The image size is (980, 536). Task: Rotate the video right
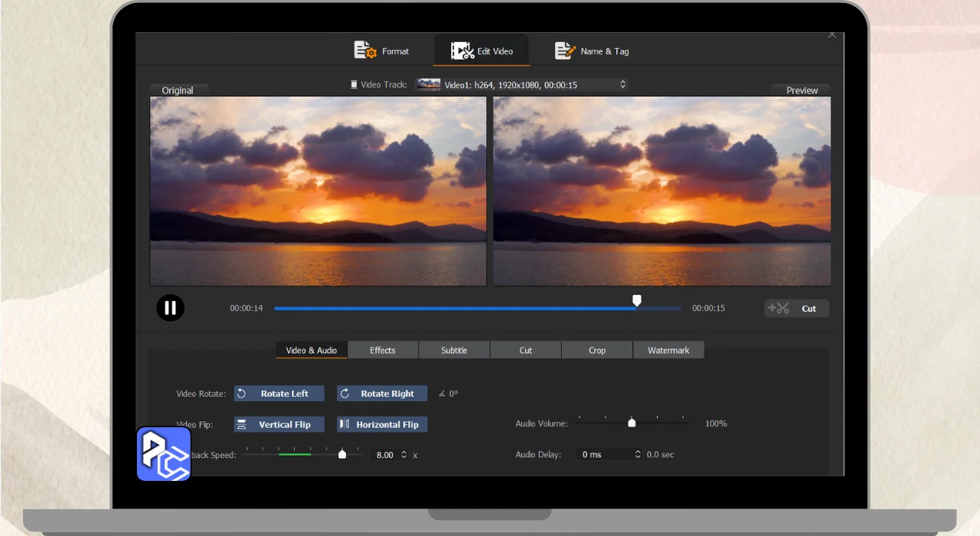click(x=382, y=394)
